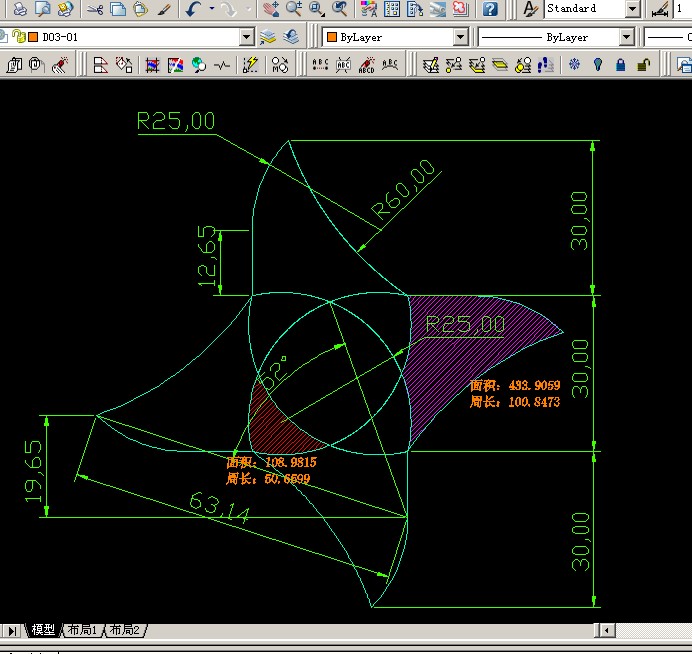This screenshot has width=692, height=654.
Task: Click the layer isolate icon
Action: click(x=500, y=65)
